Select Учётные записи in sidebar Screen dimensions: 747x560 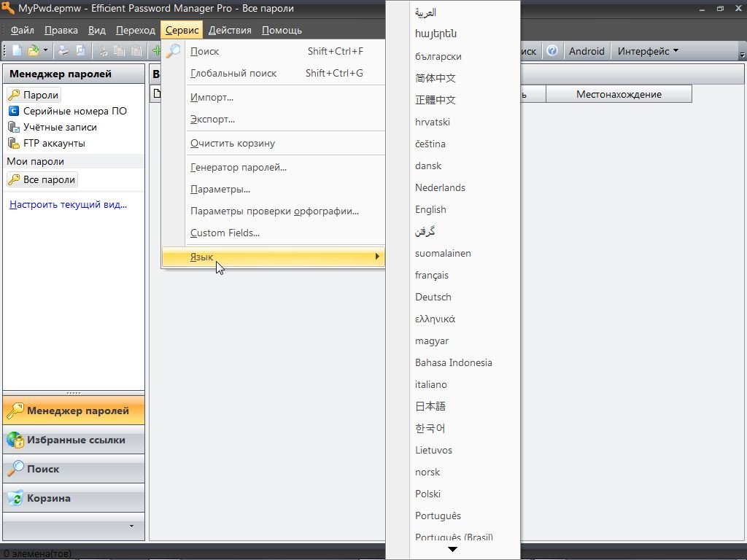coord(53,127)
